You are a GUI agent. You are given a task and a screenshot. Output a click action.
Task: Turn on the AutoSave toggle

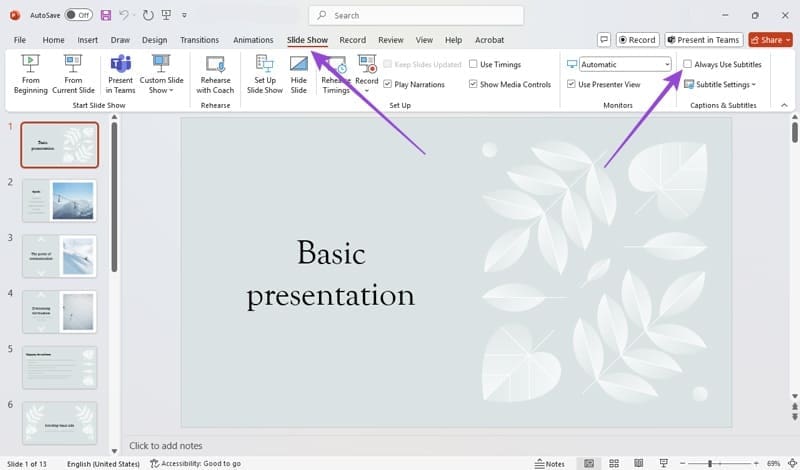coord(78,15)
